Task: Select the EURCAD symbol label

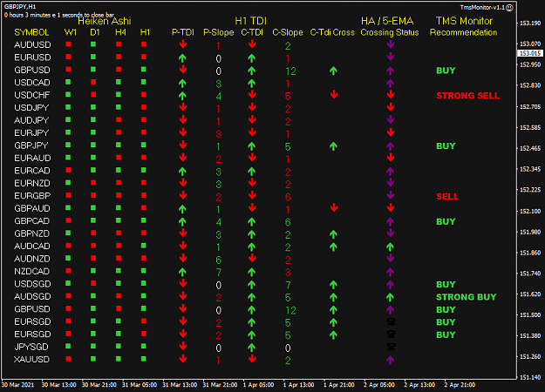Action: [x=32, y=171]
